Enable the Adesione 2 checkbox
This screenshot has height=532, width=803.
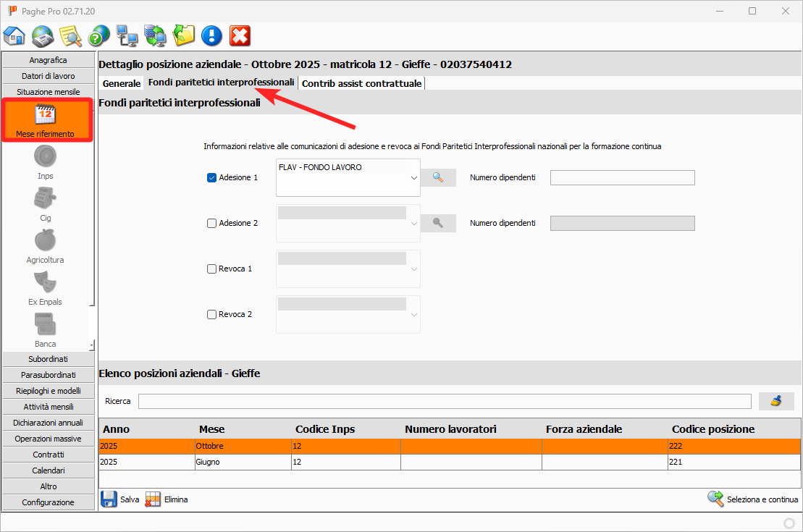pyautogui.click(x=212, y=224)
